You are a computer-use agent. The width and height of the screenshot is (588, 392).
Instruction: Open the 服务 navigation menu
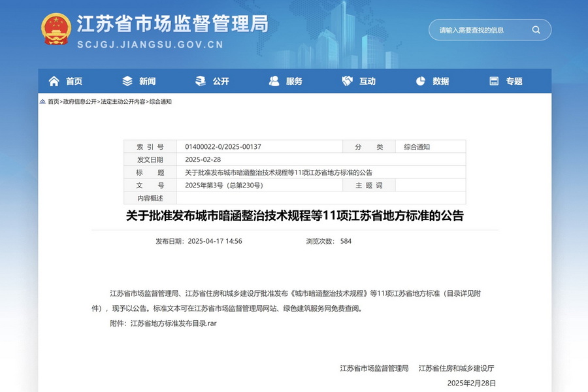click(x=294, y=81)
